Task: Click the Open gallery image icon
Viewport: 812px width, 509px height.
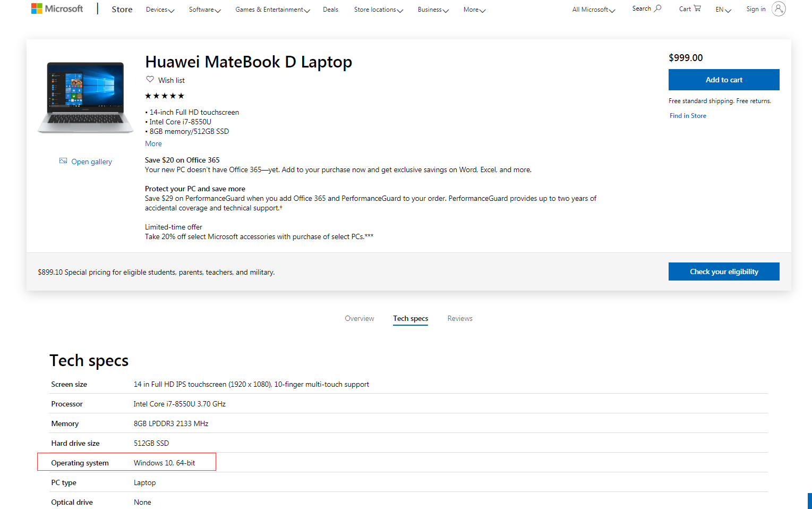Action: pos(63,161)
